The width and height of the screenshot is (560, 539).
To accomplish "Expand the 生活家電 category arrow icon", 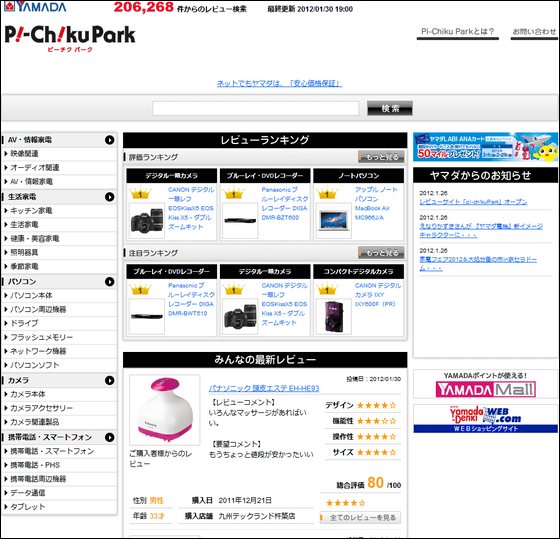I will [x=110, y=197].
